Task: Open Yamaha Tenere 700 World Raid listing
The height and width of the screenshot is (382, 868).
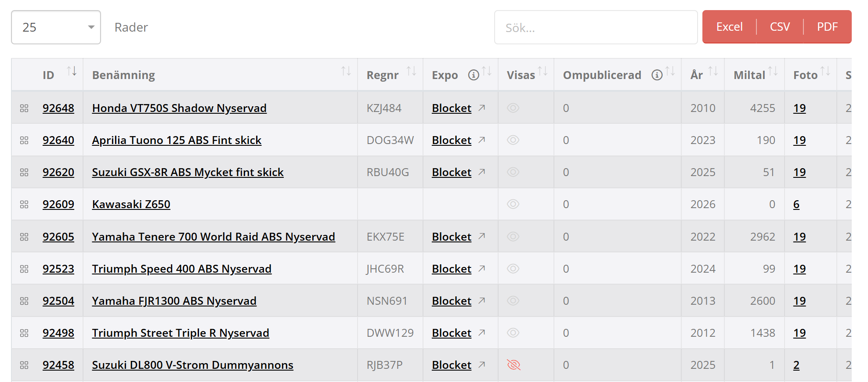Action: pyautogui.click(x=213, y=237)
